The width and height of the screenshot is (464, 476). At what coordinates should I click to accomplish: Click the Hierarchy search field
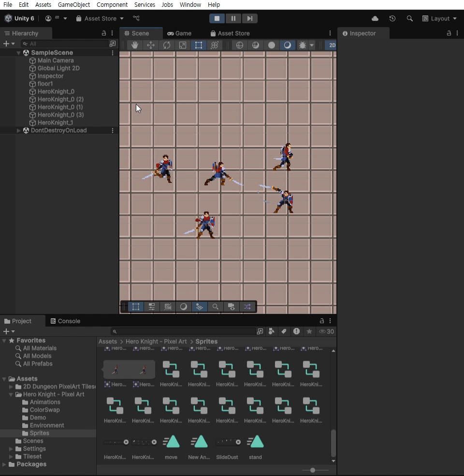(x=64, y=44)
